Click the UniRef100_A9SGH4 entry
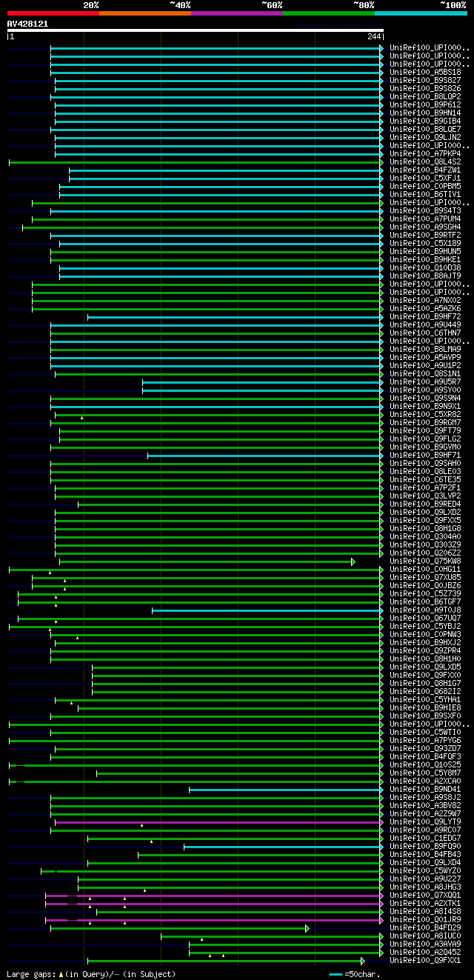Image resolution: width=474 pixels, height=980 pixels. pos(426,227)
